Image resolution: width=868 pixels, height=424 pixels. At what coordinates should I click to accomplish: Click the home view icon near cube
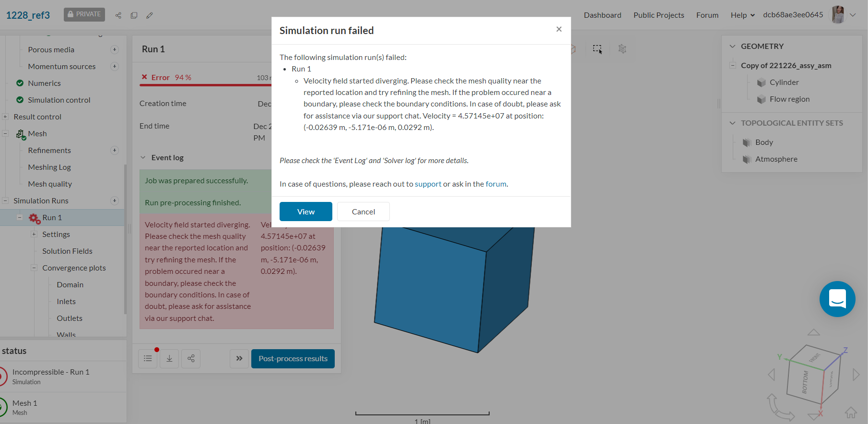[x=851, y=412]
